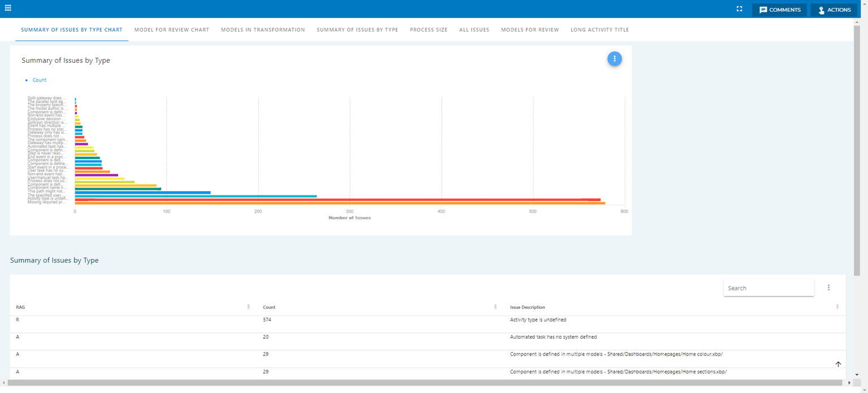Click the Issue Description column resize handle
The width and height of the screenshot is (868, 393).
(837, 307)
